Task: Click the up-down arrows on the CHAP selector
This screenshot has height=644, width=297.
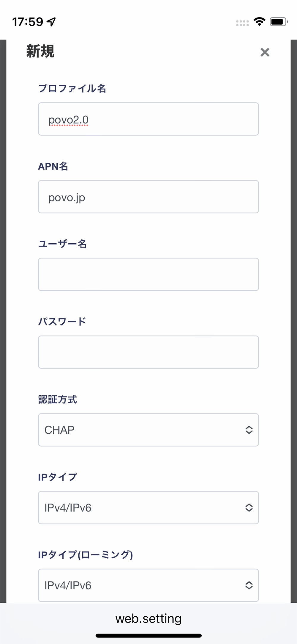Action: pyautogui.click(x=249, y=430)
